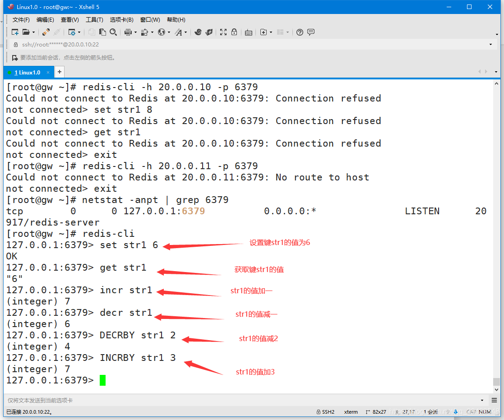Click the highlighted 6379 port text
This screenshot has width=504, height=420.
pos(193,211)
